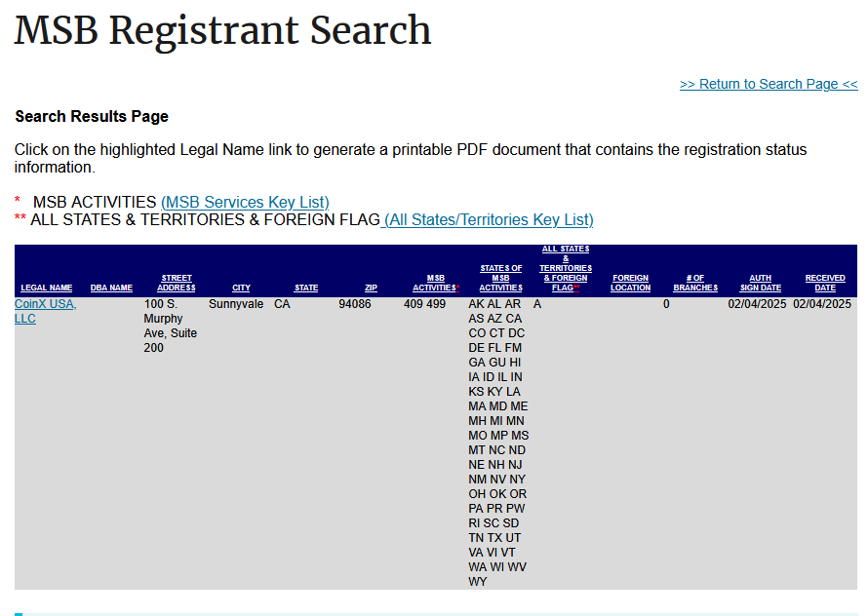Open CoinX USA, LLC legal name link

pyautogui.click(x=46, y=311)
